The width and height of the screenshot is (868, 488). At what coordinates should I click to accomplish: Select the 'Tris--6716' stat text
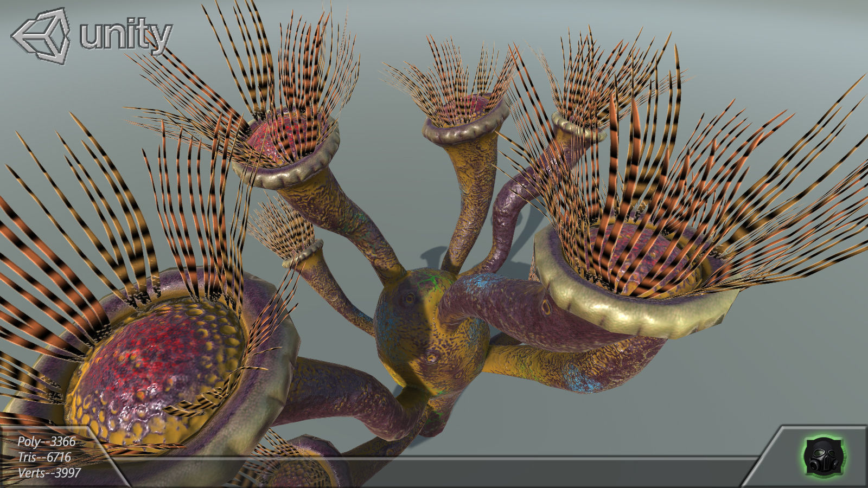click(44, 457)
